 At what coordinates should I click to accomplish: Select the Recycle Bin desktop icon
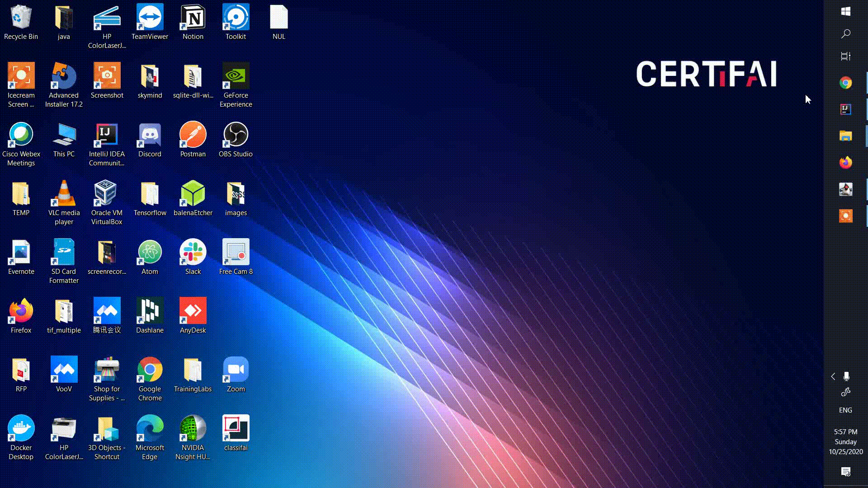(21, 18)
